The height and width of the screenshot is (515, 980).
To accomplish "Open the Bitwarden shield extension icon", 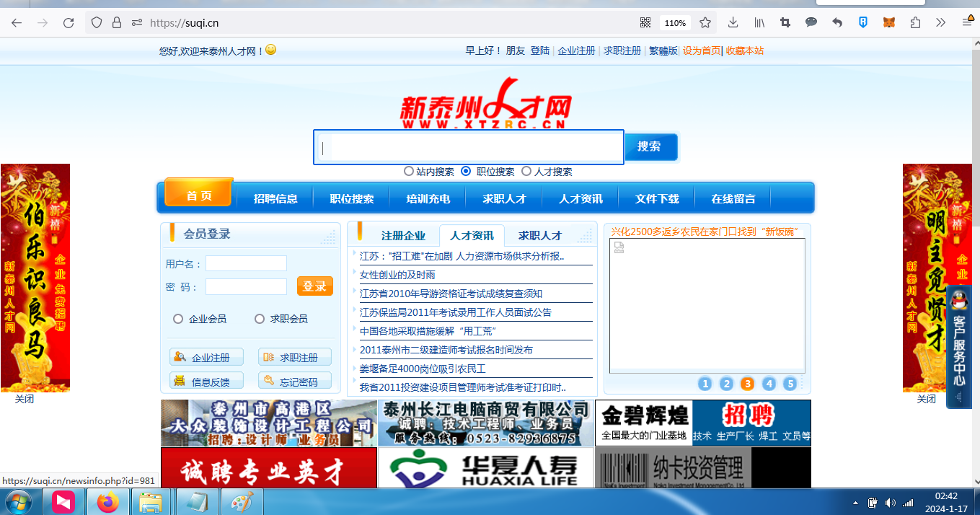I will click(x=863, y=22).
